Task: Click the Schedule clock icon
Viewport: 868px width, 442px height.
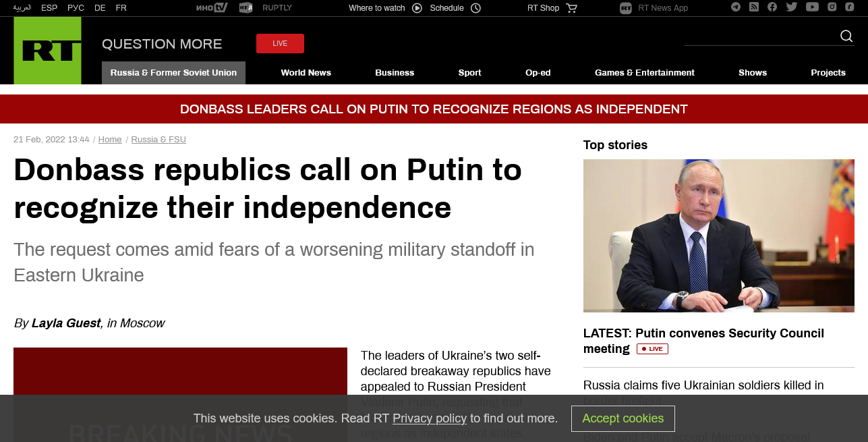Action: [475, 8]
